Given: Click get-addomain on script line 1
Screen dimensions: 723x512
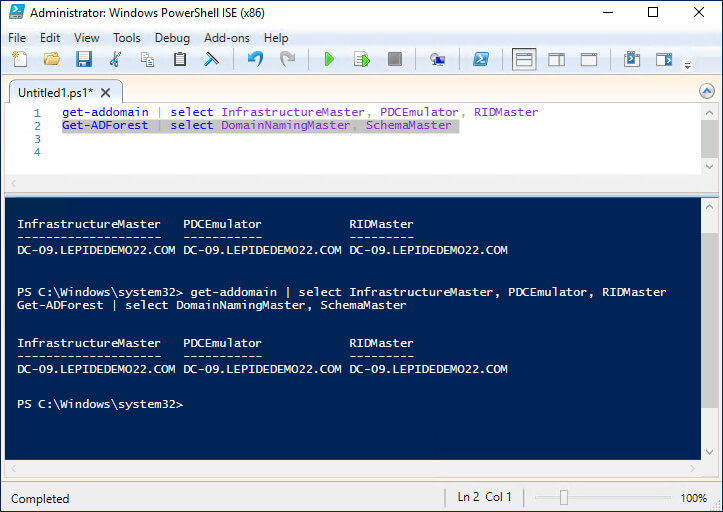Looking at the screenshot, I should [106, 112].
